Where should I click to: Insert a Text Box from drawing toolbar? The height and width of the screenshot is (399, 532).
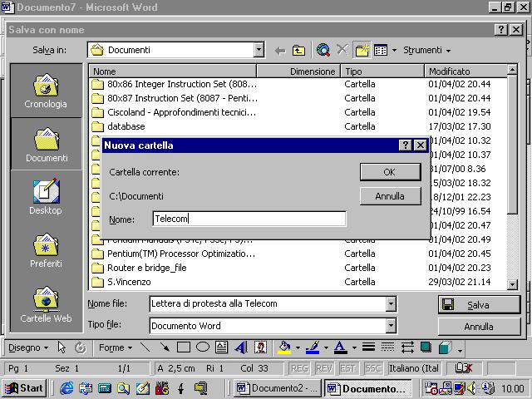pyautogui.click(x=222, y=347)
